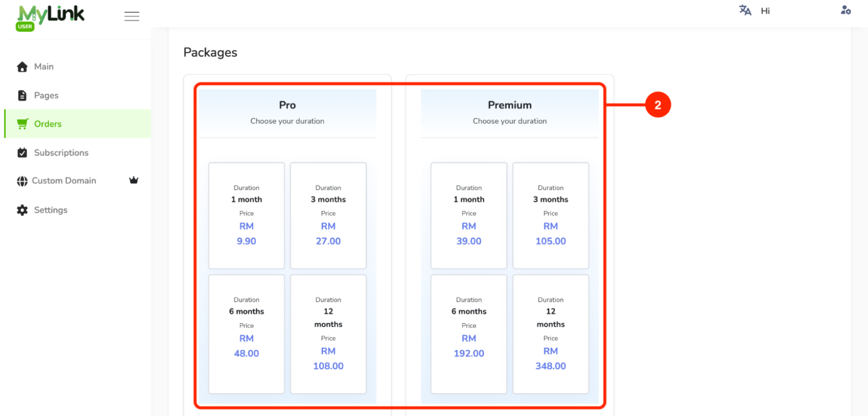Screen dimensions: 868x416
Task: Open the language translate icon
Action: pyautogui.click(x=745, y=10)
